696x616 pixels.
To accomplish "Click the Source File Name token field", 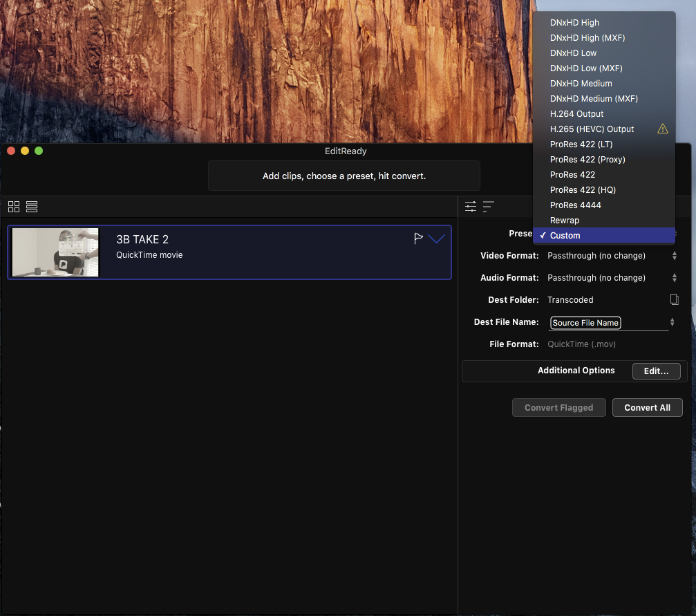I will (x=585, y=323).
